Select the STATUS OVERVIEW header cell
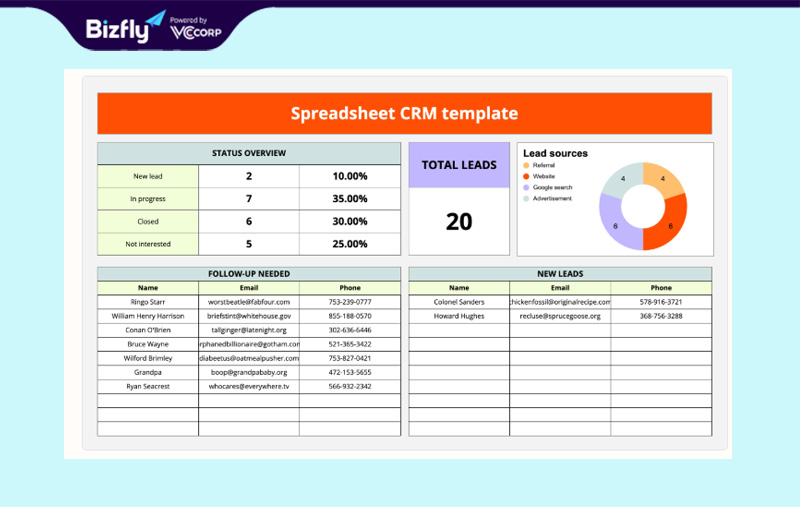 [x=249, y=153]
